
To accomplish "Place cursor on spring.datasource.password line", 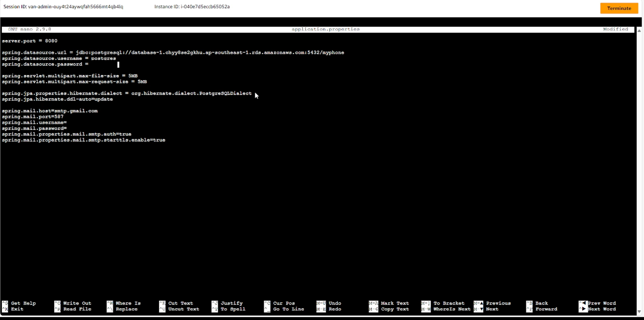I will pyautogui.click(x=45, y=64).
